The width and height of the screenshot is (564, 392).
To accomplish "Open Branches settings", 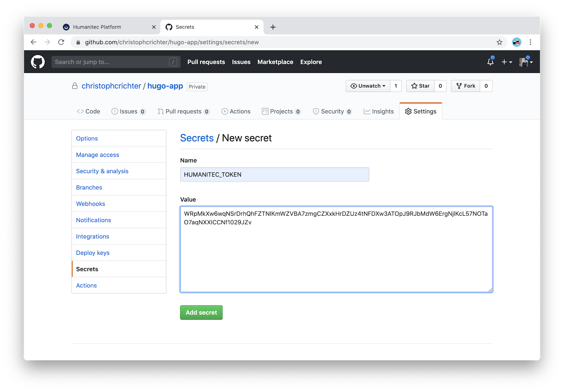I will [119, 188].
